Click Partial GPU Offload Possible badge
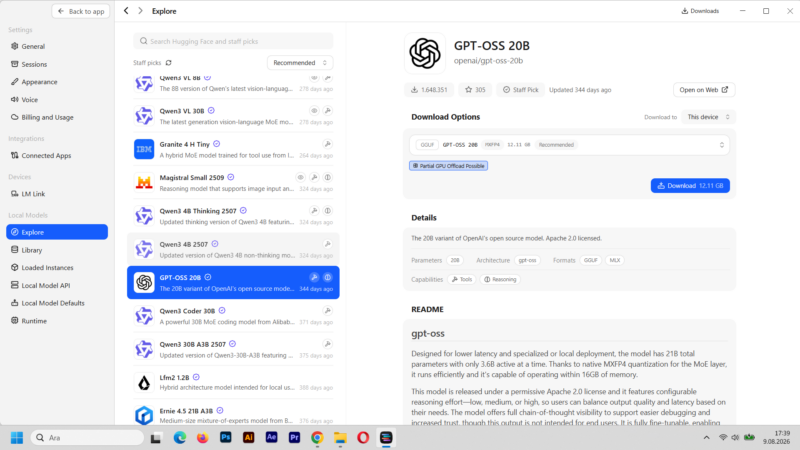This screenshot has height=450, width=800. pyautogui.click(x=448, y=166)
